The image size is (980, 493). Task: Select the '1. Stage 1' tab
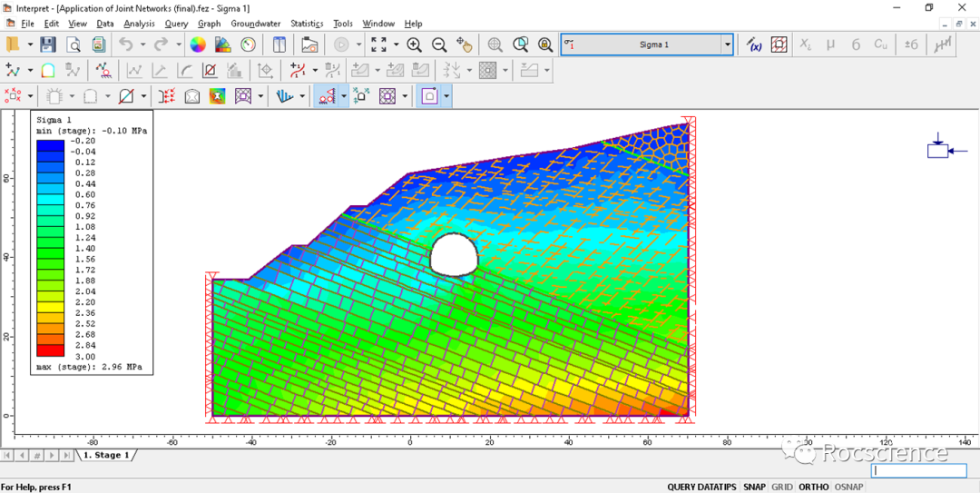tap(107, 455)
